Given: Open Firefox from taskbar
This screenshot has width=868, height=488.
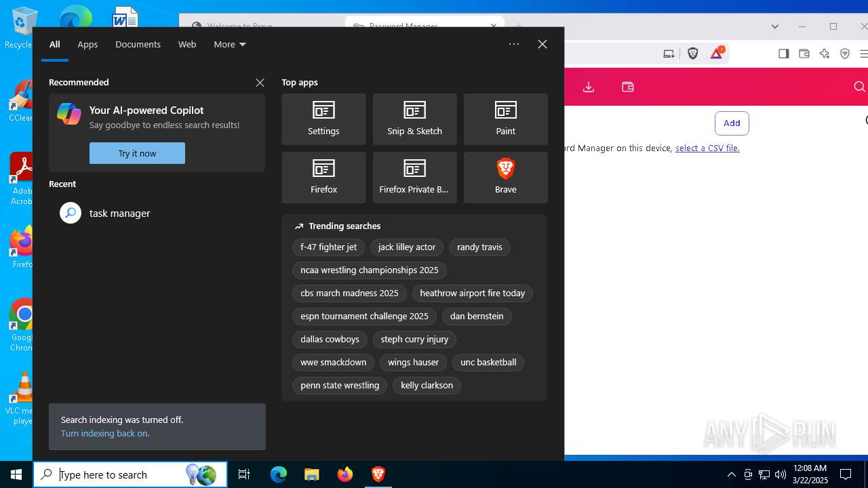Looking at the screenshot, I should coord(345,474).
